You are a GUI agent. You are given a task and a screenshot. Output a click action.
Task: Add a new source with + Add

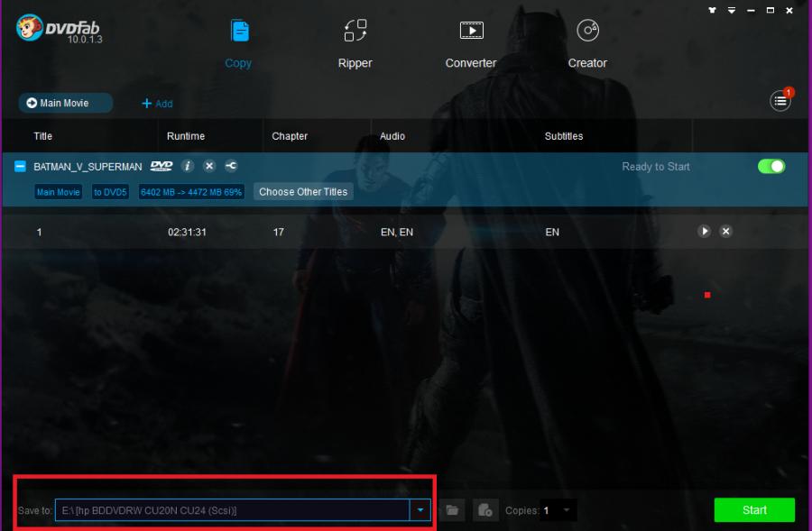pos(157,104)
